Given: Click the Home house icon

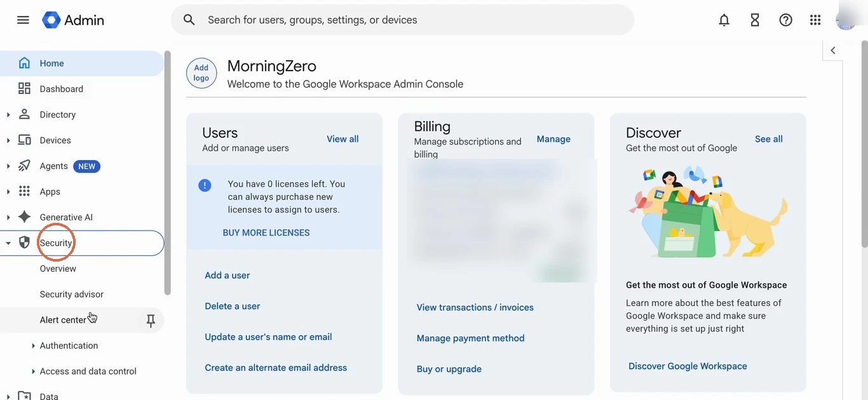Looking at the screenshot, I should (x=24, y=63).
